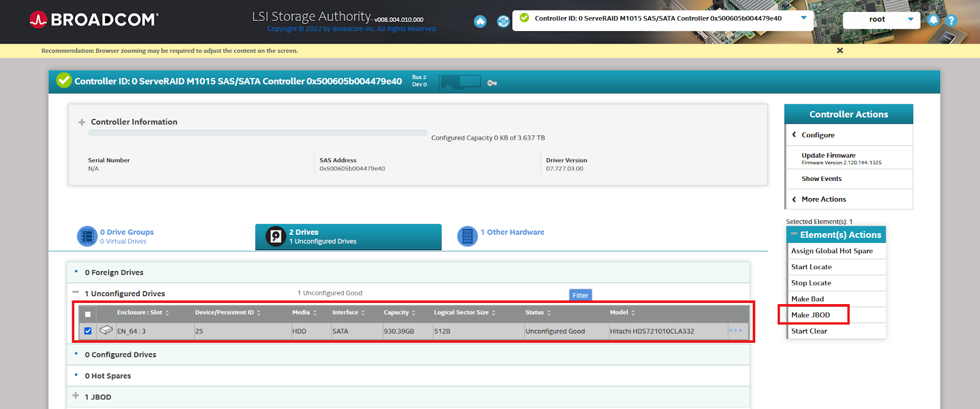Screen dimensions: 980x409
Task: Click the security key icon in title bar
Action: point(492,83)
